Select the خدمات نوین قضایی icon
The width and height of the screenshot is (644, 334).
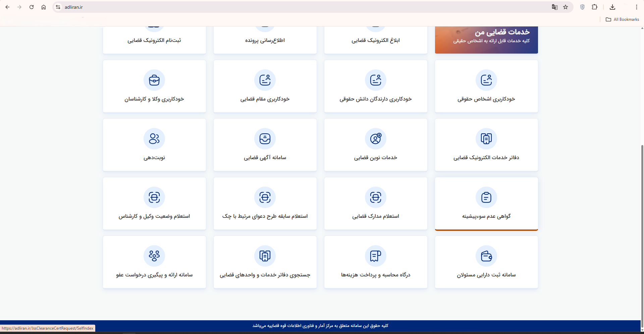[375, 139]
